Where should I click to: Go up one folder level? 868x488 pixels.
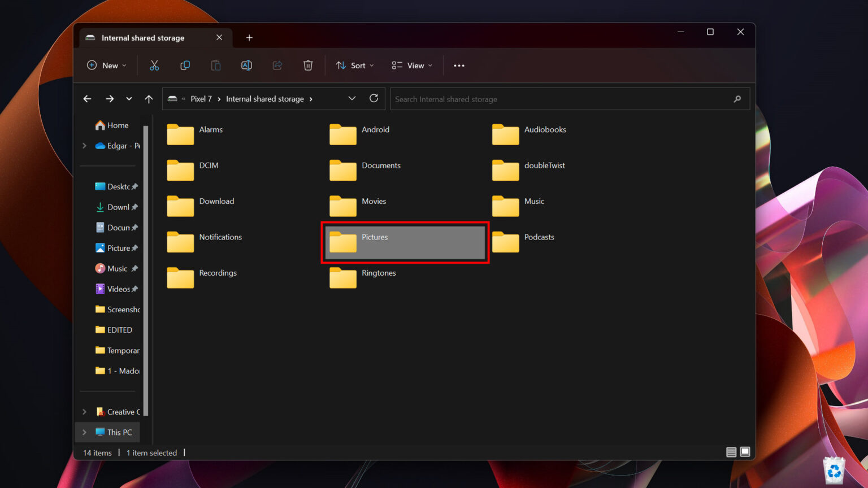click(x=149, y=99)
